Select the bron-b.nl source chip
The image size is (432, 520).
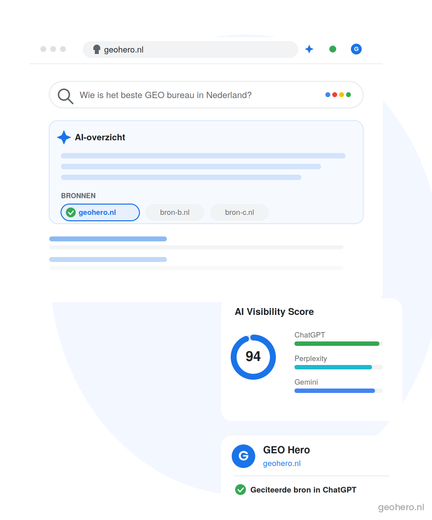click(175, 212)
